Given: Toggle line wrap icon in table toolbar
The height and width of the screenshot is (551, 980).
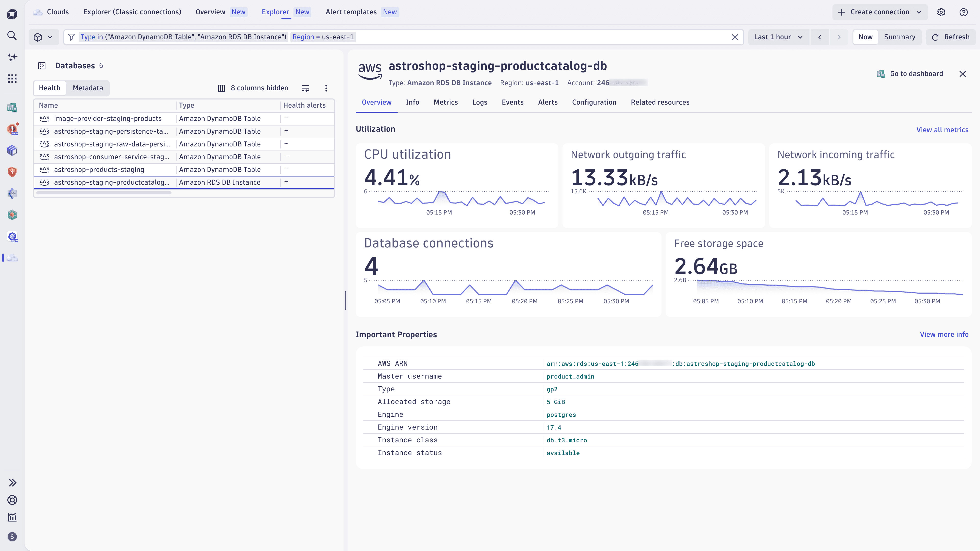Looking at the screenshot, I should (x=305, y=88).
